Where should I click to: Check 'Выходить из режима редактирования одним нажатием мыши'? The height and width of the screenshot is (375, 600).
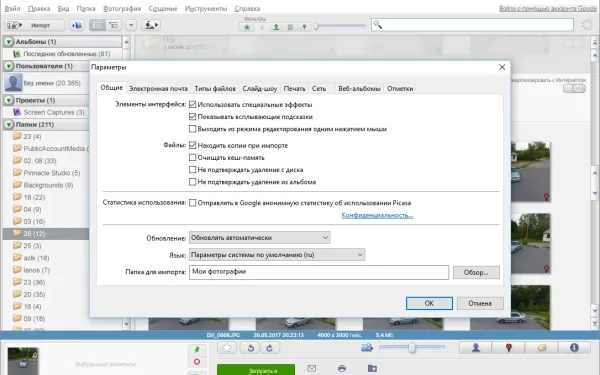[x=192, y=129]
